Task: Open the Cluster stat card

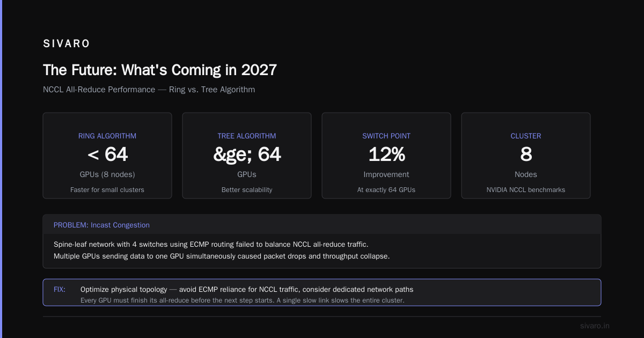Action: tap(526, 156)
